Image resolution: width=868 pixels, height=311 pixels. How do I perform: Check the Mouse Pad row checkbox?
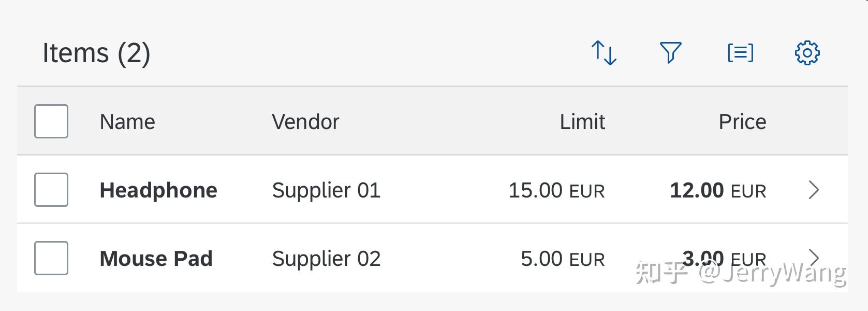pyautogui.click(x=51, y=258)
